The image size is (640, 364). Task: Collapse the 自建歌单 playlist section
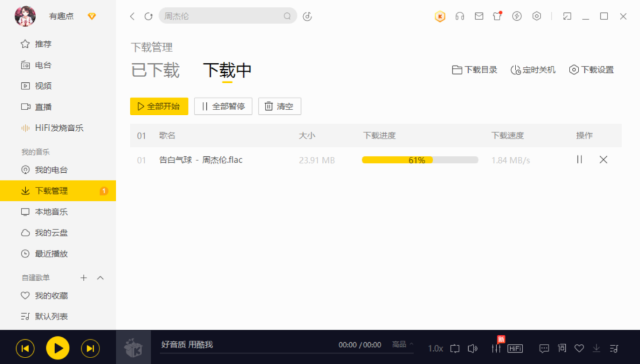click(x=100, y=277)
